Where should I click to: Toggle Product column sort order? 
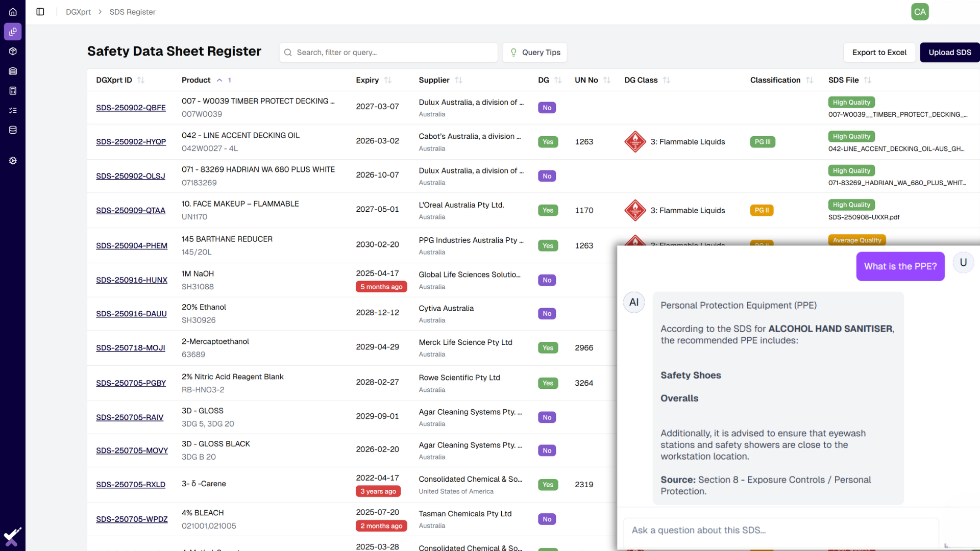pyautogui.click(x=219, y=80)
